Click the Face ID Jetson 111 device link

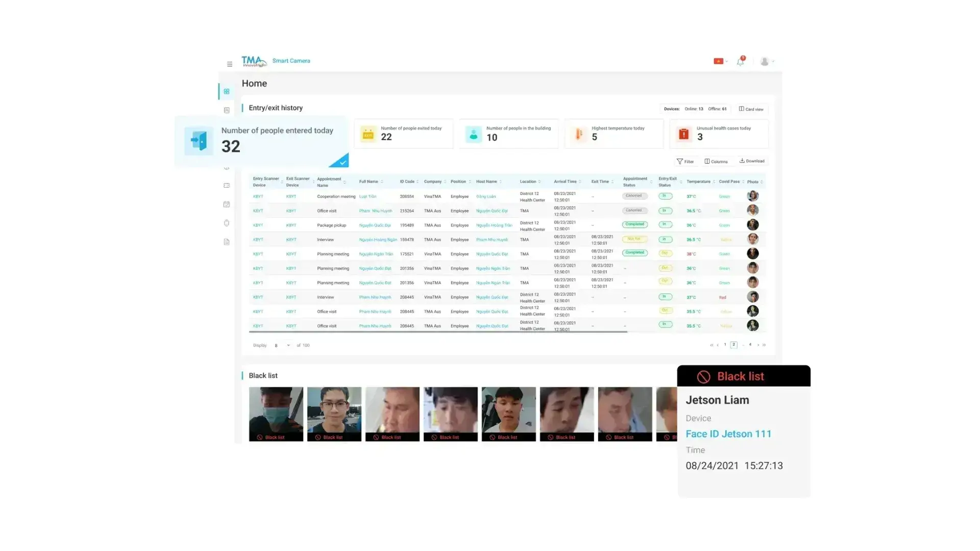point(728,434)
